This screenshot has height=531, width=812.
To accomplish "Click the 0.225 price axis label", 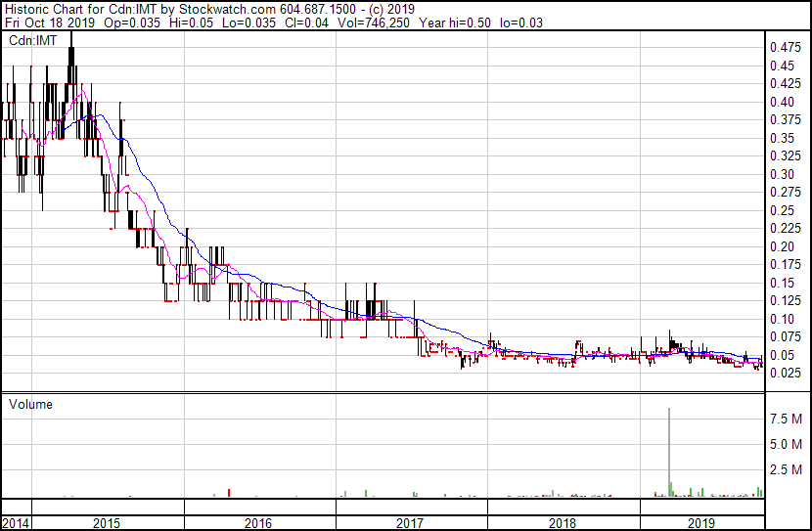I will [786, 228].
